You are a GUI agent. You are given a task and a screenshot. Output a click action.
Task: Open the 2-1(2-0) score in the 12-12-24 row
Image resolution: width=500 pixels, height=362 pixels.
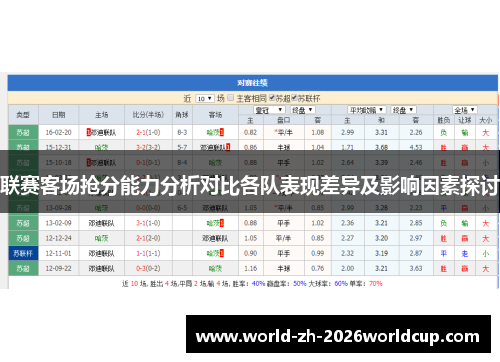[x=148, y=238]
